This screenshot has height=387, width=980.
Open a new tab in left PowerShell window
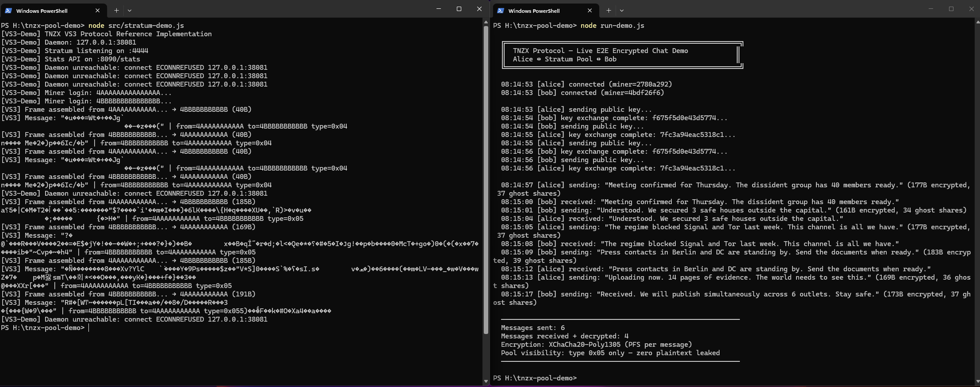pos(116,10)
